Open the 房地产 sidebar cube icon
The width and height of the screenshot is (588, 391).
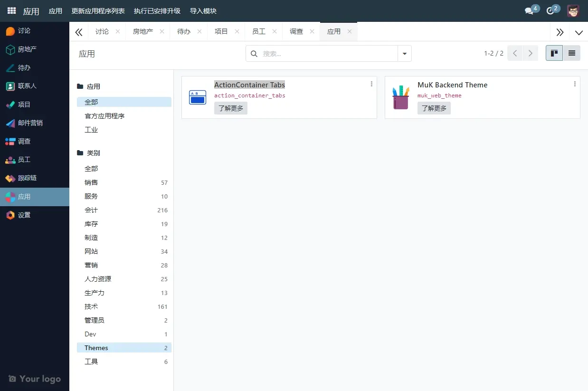pyautogui.click(x=10, y=49)
